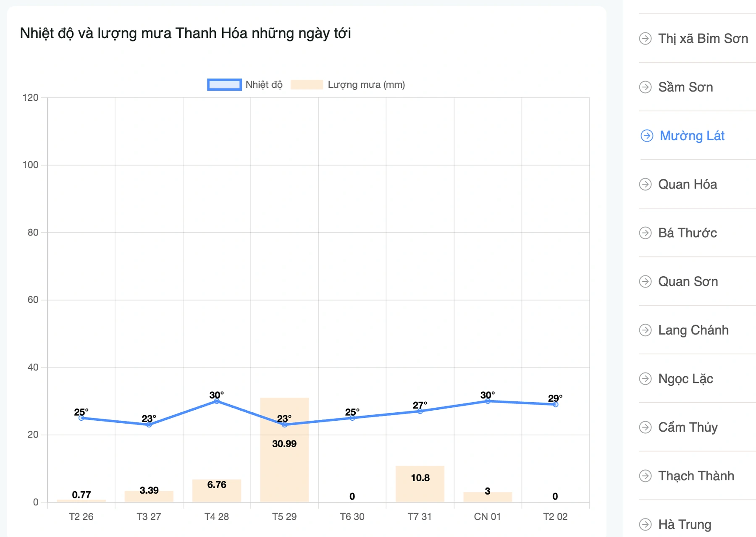The width and height of the screenshot is (756, 537).
Task: Click the 10.8 rainfall bar for T7 31
Action: pos(420,487)
